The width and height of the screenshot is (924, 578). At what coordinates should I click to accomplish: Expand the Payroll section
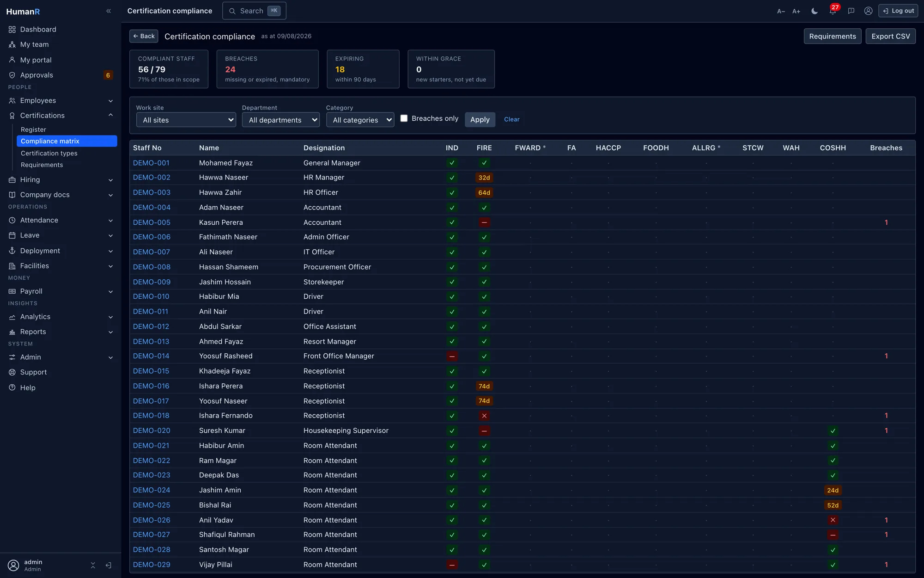pos(61,291)
